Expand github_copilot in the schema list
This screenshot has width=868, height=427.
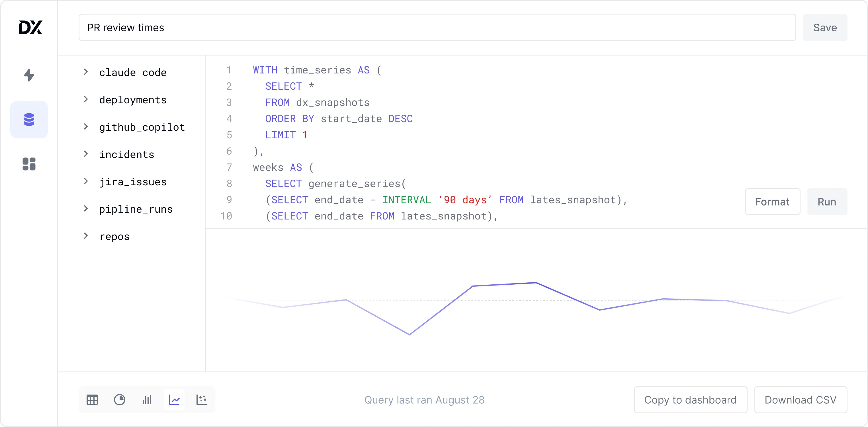(x=86, y=127)
